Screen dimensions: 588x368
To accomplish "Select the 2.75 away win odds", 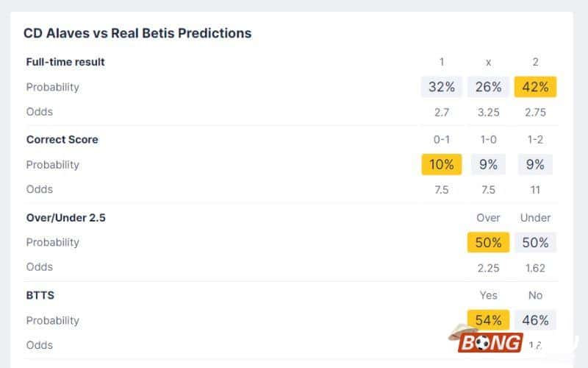I will (535, 112).
